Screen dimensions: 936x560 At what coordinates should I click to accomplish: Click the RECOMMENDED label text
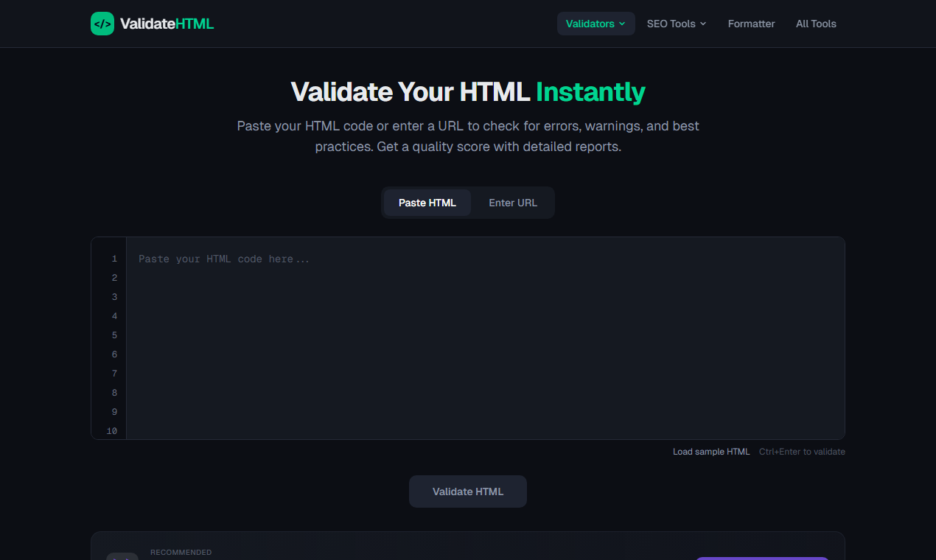(181, 553)
